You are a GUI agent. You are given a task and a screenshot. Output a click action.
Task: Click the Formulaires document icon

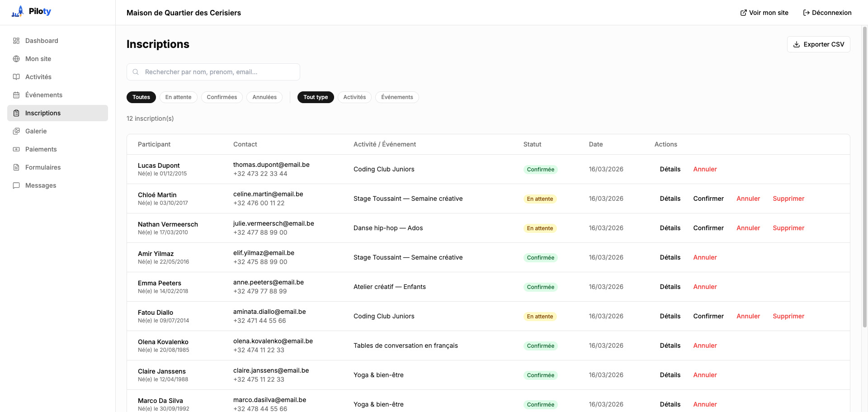tap(16, 167)
